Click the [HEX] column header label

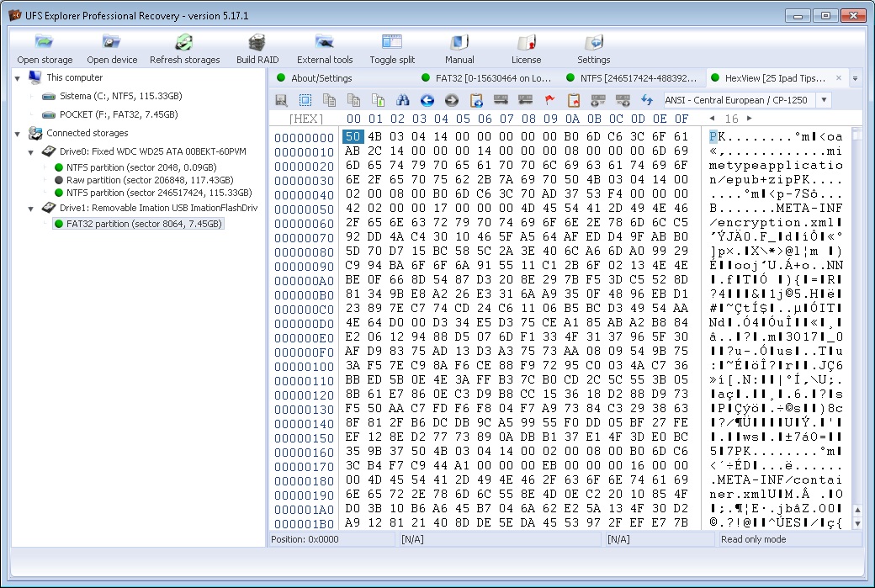305,119
